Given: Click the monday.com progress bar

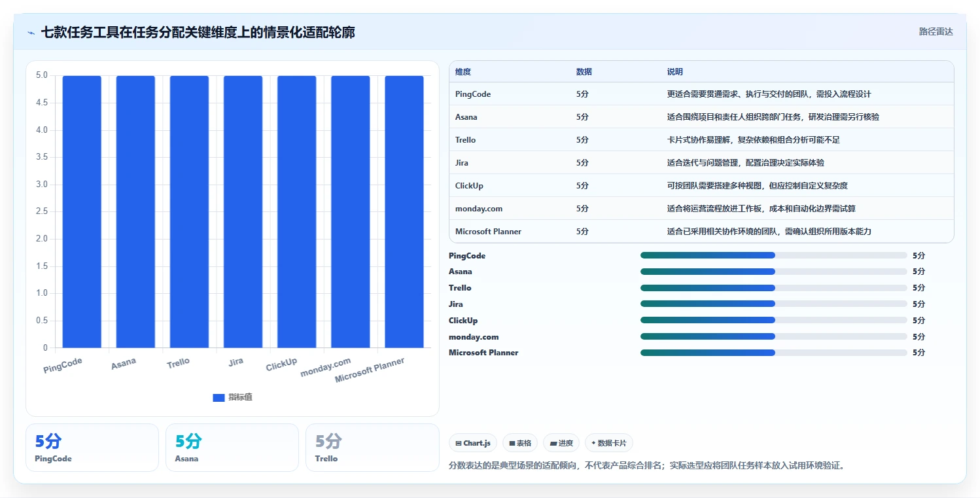Looking at the screenshot, I should click(x=773, y=336).
